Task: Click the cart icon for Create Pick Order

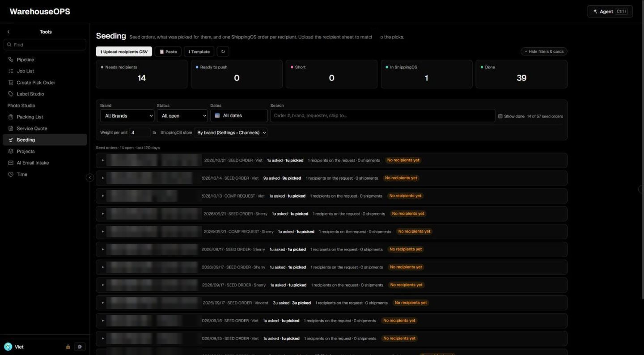Action: point(11,83)
